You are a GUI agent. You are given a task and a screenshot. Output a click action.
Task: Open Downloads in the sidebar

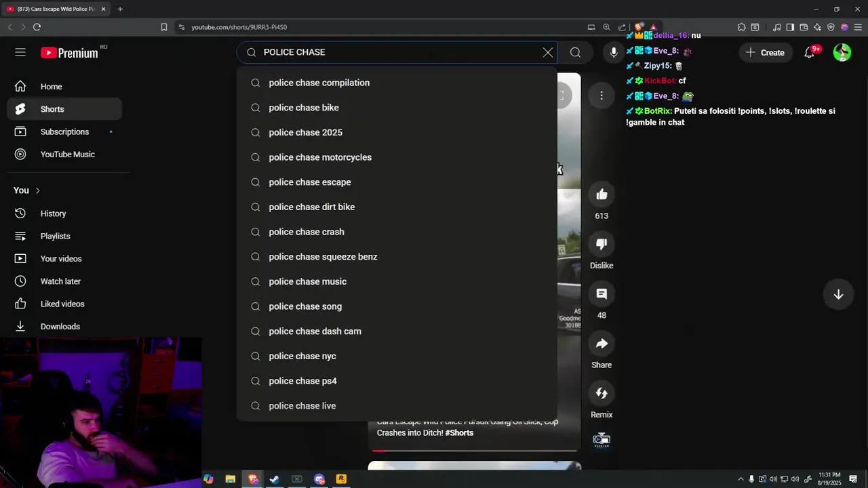pos(64,327)
